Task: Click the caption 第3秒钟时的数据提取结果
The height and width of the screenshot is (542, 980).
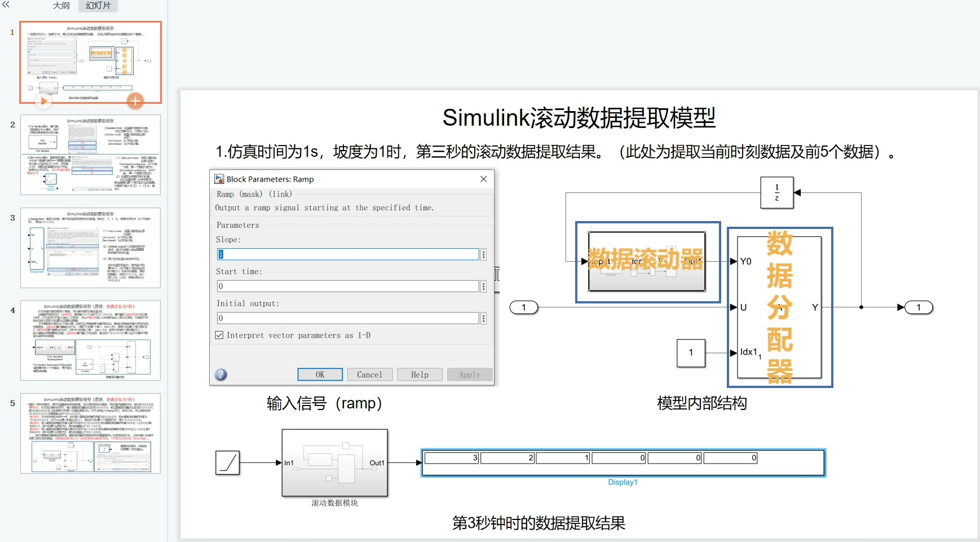Action: tap(539, 523)
